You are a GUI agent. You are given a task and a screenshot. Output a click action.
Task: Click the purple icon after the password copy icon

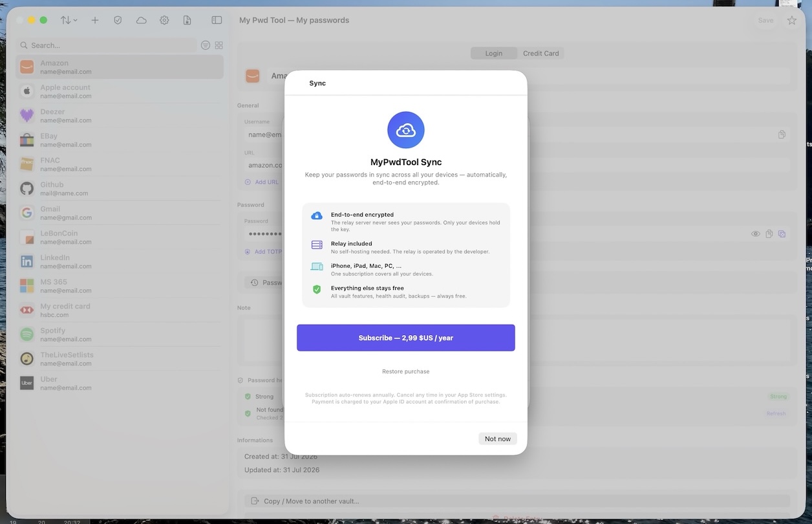(782, 234)
